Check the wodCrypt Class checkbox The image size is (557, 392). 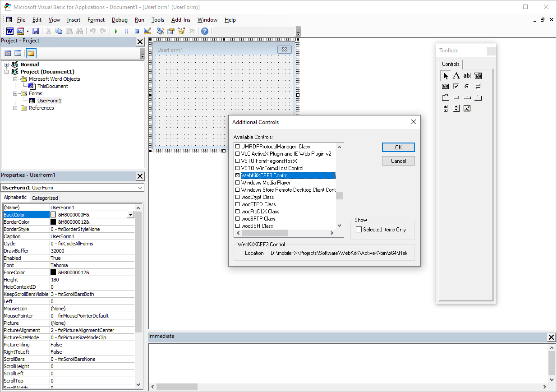pyautogui.click(x=238, y=197)
